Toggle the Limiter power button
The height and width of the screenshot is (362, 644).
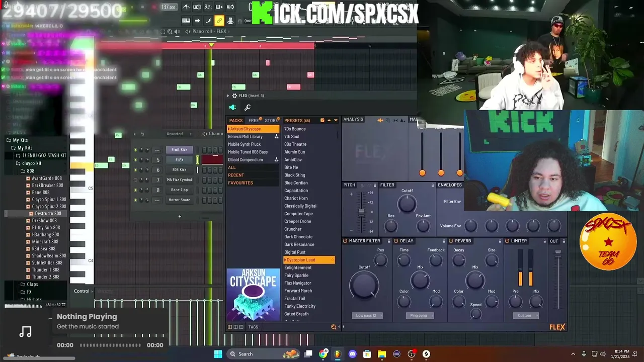507,241
